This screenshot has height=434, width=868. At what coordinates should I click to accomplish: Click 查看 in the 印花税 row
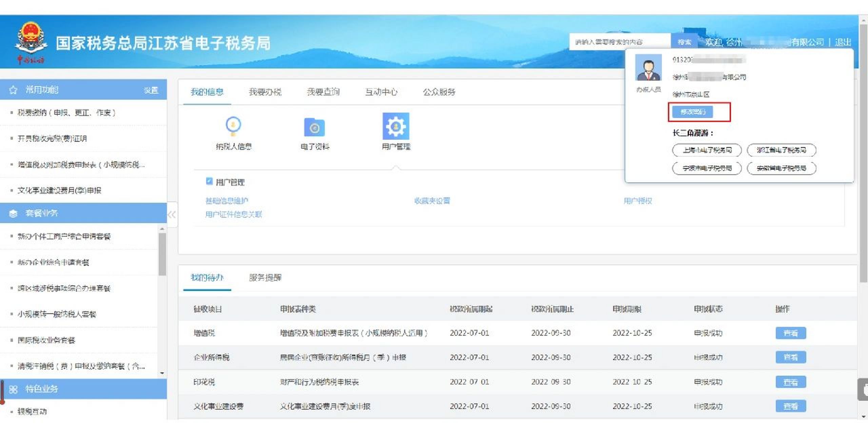[791, 382]
